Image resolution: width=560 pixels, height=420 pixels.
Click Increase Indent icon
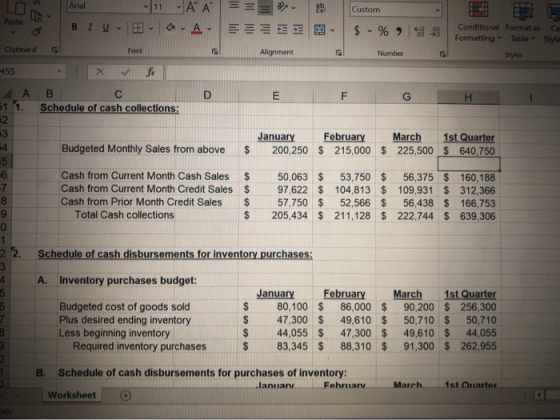coord(298,30)
